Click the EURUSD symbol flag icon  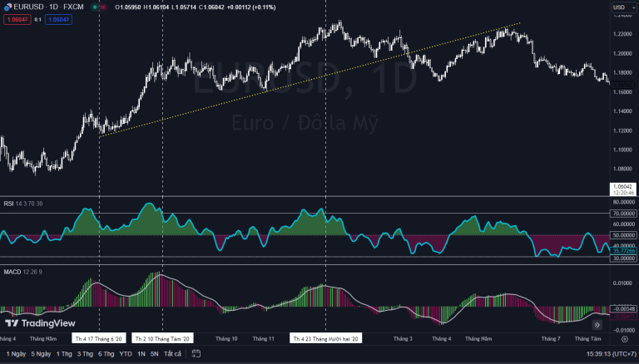7,7
